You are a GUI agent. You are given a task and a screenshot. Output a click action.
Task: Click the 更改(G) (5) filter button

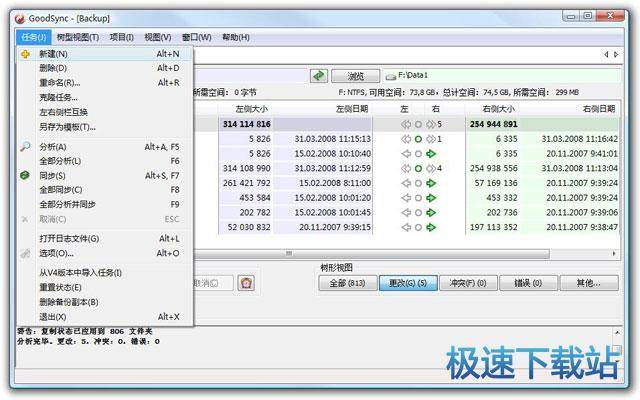[x=408, y=283]
